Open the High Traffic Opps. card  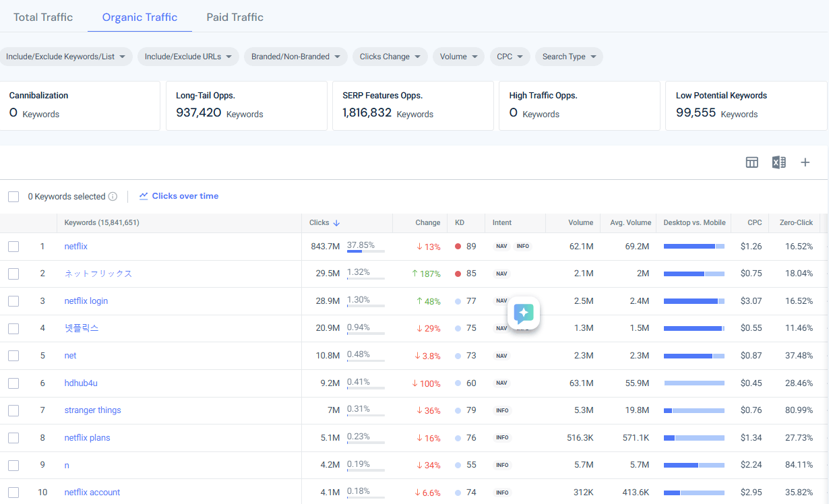tap(580, 106)
